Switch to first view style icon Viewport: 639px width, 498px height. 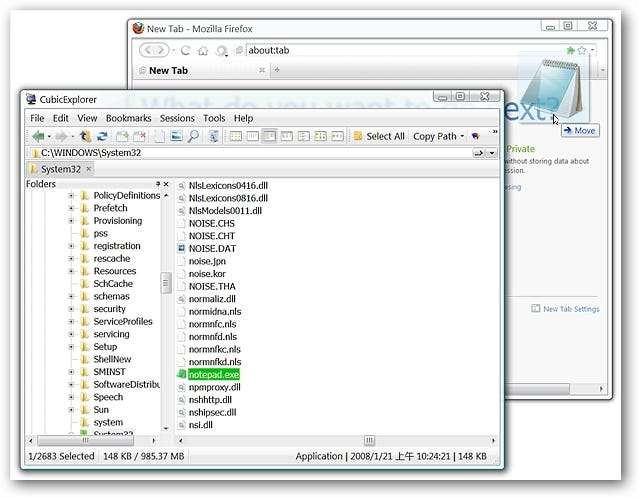[x=236, y=136]
